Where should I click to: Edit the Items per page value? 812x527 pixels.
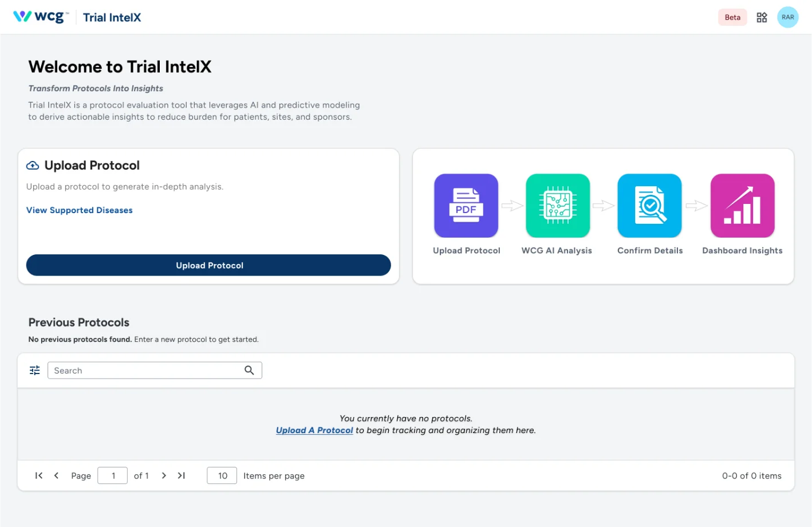tap(222, 475)
